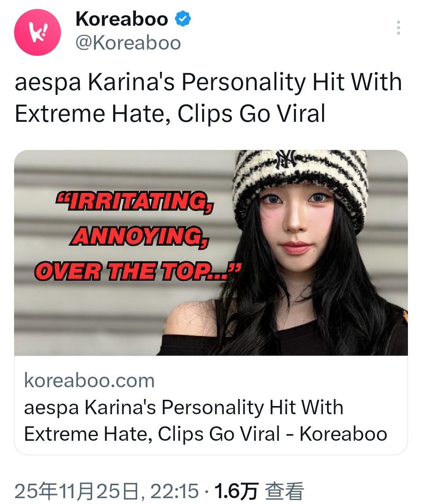
Task: Follow the koreaboo.com domain link
Action: (89, 380)
